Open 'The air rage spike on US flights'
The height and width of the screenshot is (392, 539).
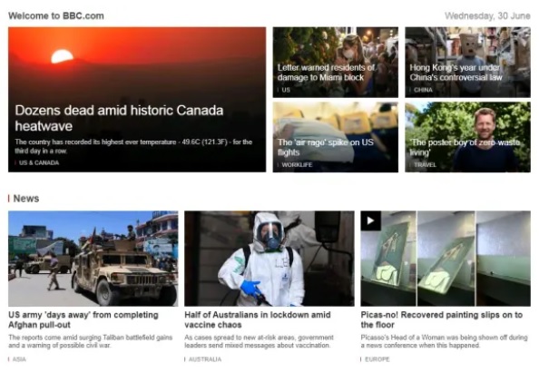coord(325,147)
